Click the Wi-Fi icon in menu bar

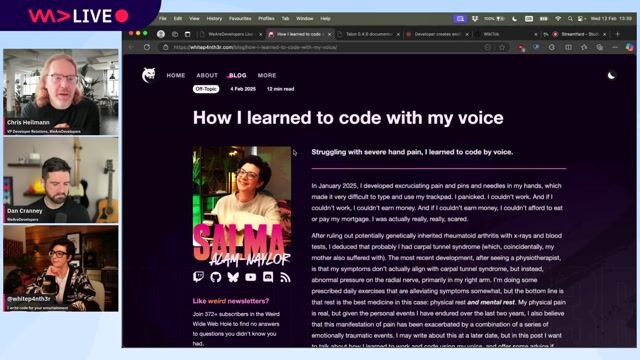click(558, 19)
